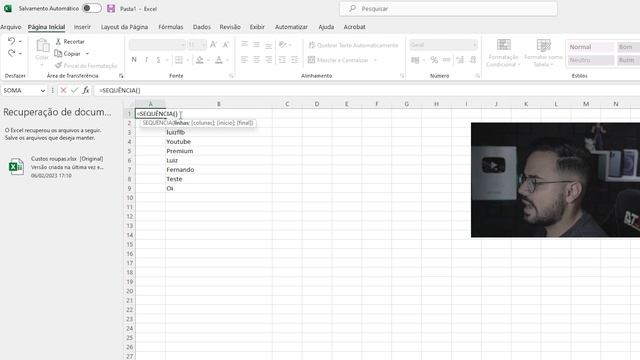Toggle underline with the S button
Image resolution: width=640 pixels, height=360 pixels.
[158, 60]
